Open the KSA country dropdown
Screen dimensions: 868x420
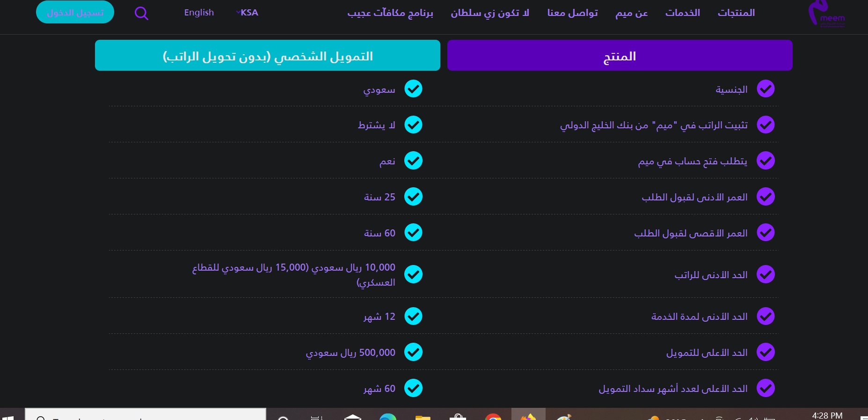point(248,13)
